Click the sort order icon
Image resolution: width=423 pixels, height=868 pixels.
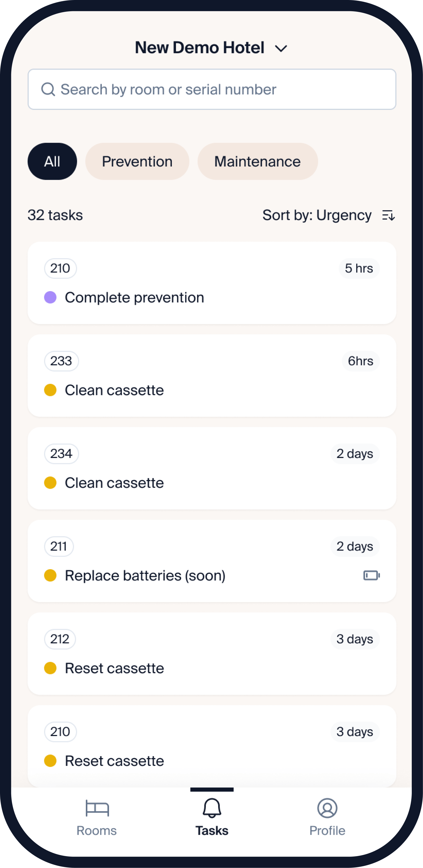coord(388,215)
